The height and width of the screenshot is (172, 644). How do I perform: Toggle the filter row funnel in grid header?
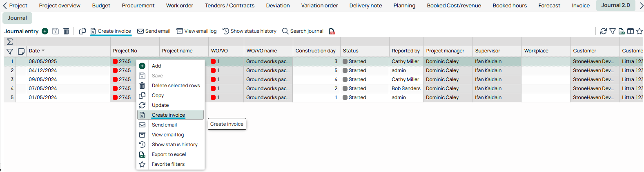(10, 51)
